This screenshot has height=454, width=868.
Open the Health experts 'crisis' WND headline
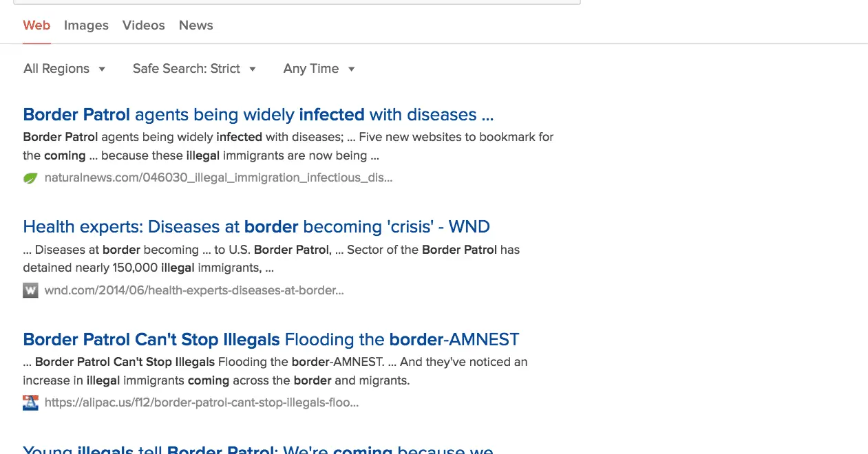(256, 226)
